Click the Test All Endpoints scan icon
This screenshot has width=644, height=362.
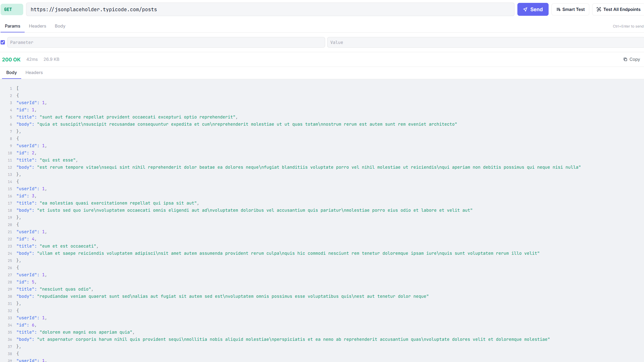[x=599, y=9]
